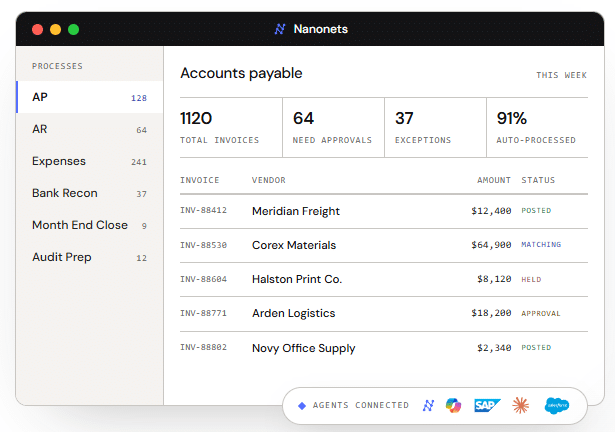The height and width of the screenshot is (432, 615).
Task: Click the INVOICE column header
Action: (x=200, y=180)
